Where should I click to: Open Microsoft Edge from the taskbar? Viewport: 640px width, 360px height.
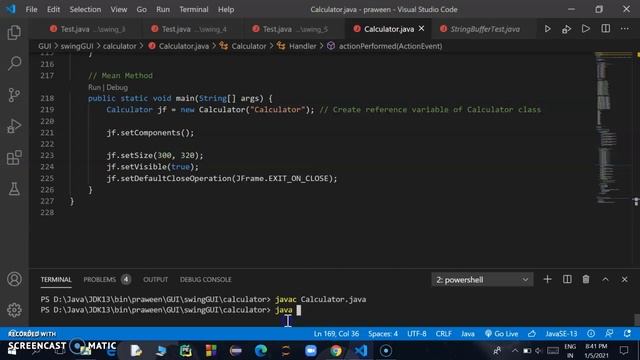(261, 351)
